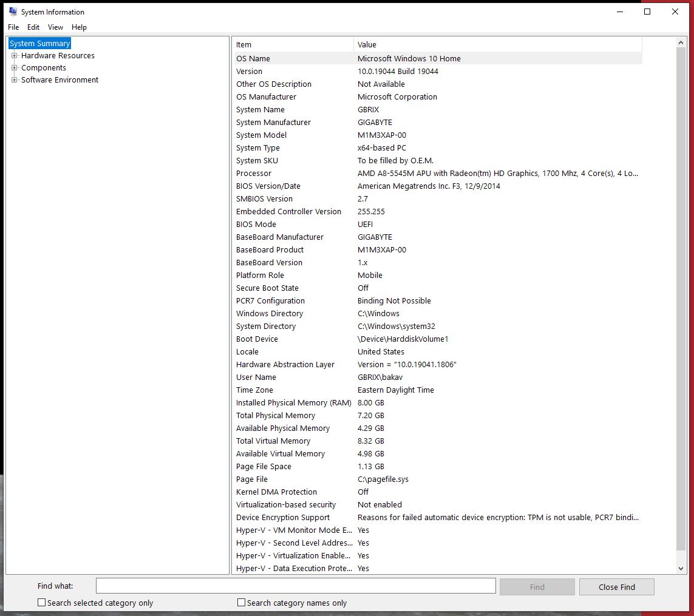Click the scroll down arrow in details pane

click(681, 568)
